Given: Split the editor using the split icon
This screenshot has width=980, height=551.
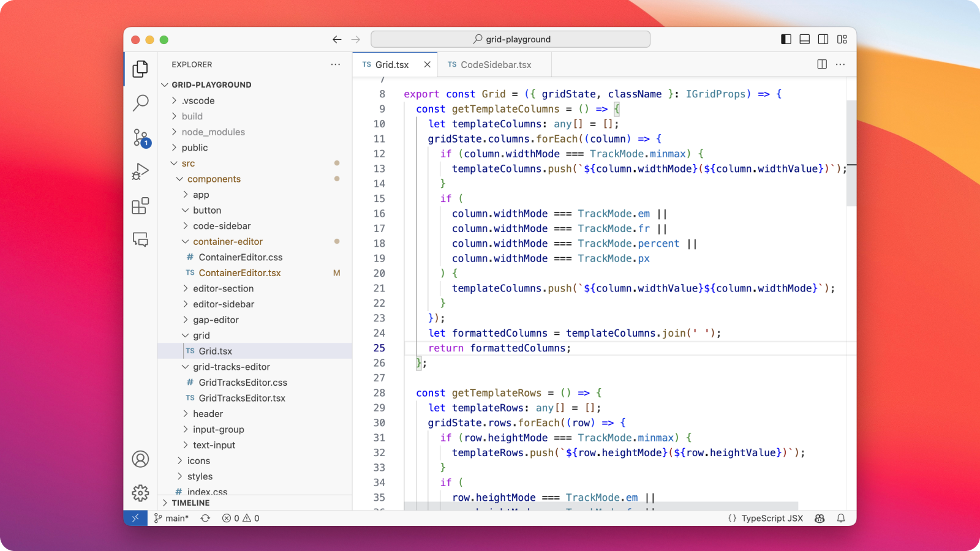Looking at the screenshot, I should click(x=821, y=64).
